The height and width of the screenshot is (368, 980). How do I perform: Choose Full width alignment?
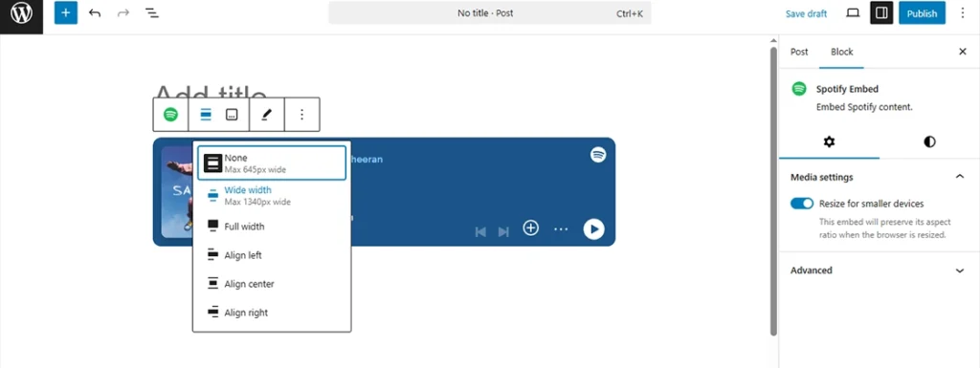(x=272, y=227)
